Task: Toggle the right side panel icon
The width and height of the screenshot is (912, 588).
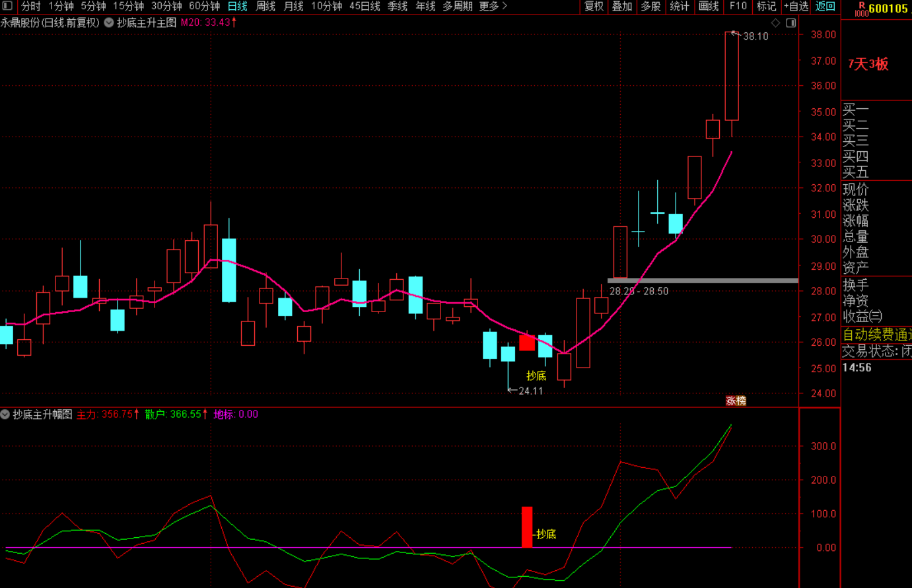Action: 790,22
